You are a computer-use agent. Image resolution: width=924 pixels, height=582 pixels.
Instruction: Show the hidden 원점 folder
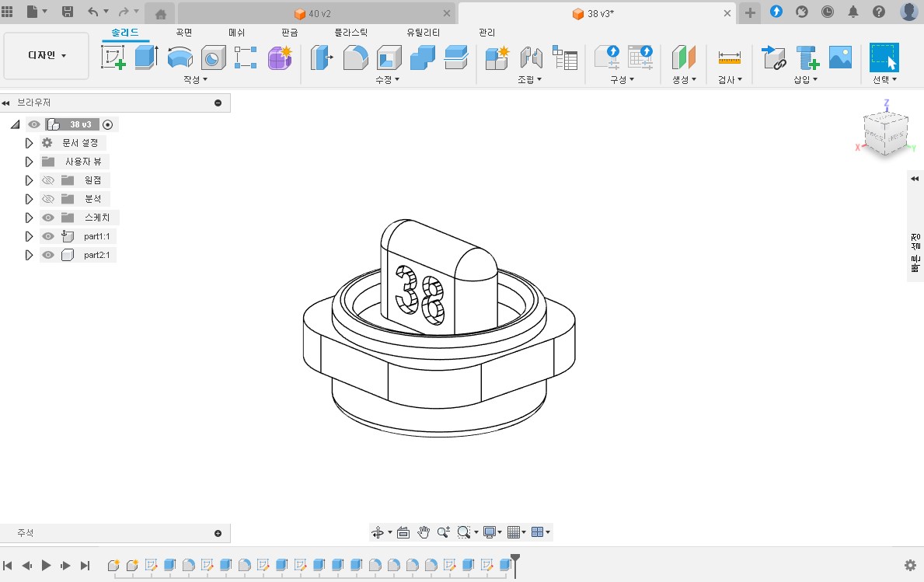point(48,180)
